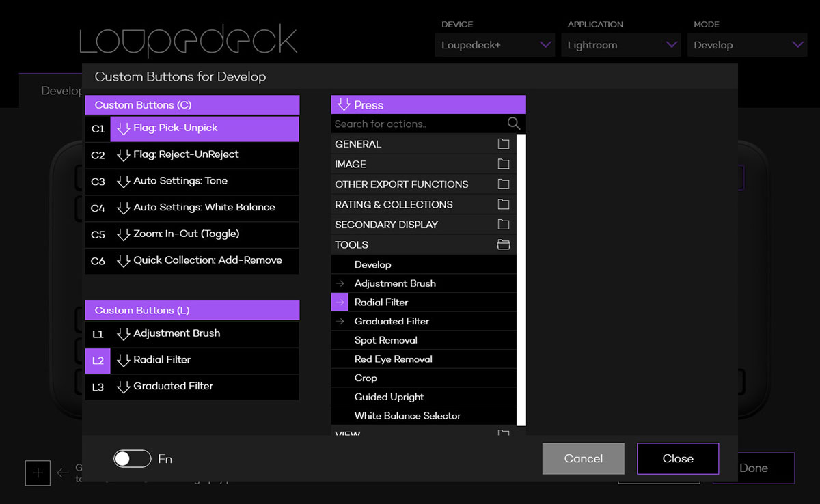Click the actions list vertical scrollbar
This screenshot has height=504, width=820.
point(521,280)
